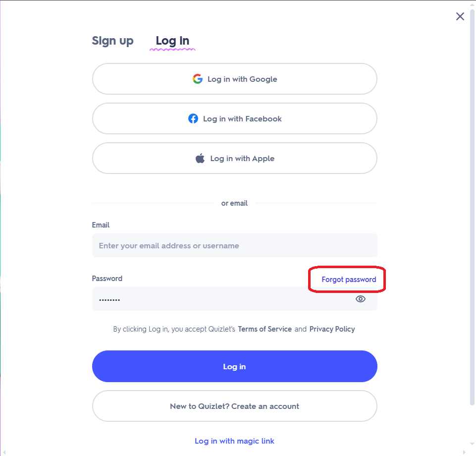
Task: Submit with the blue Log in button
Action: point(235,366)
